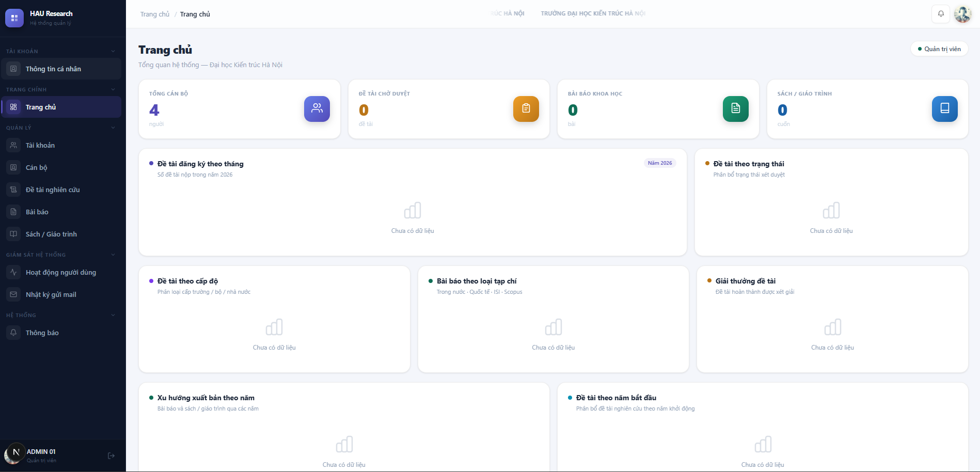Click the purple users icon on Tổng cán bộ card
Viewport: 980px width, 472px height.
317,109
